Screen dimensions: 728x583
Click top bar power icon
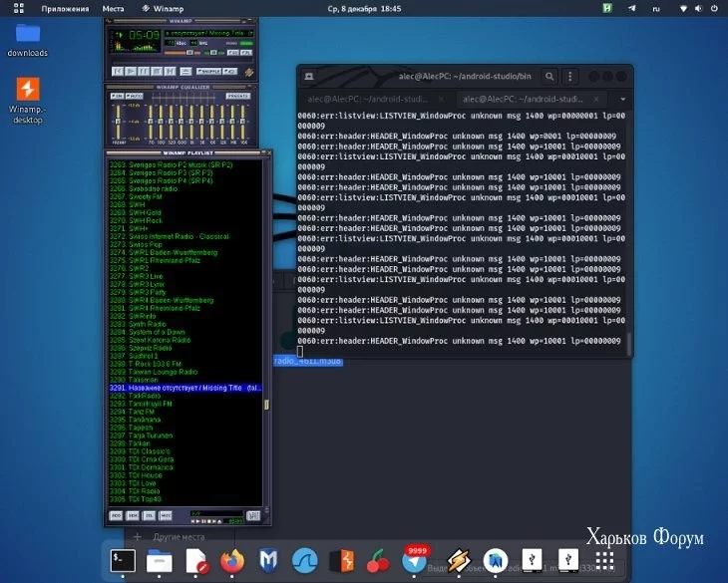714,8
